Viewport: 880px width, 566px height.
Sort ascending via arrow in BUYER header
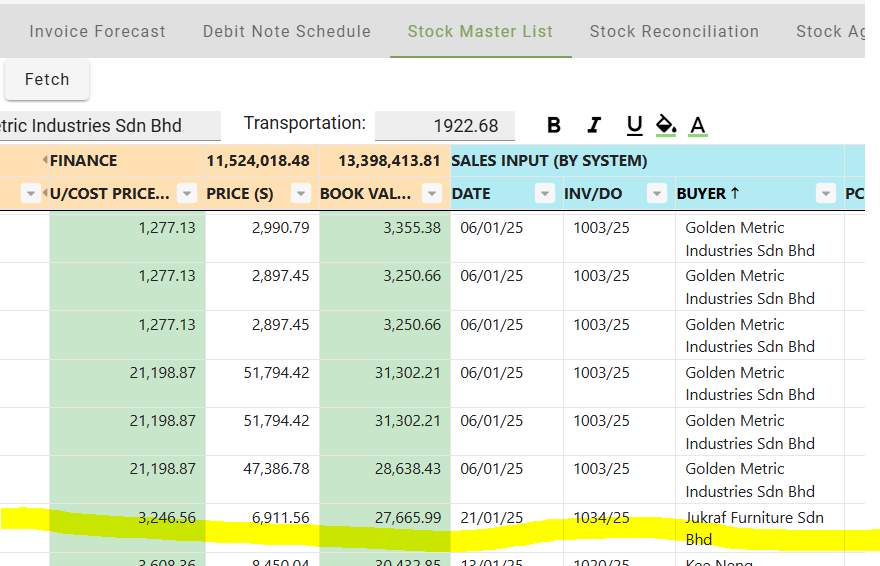point(735,193)
